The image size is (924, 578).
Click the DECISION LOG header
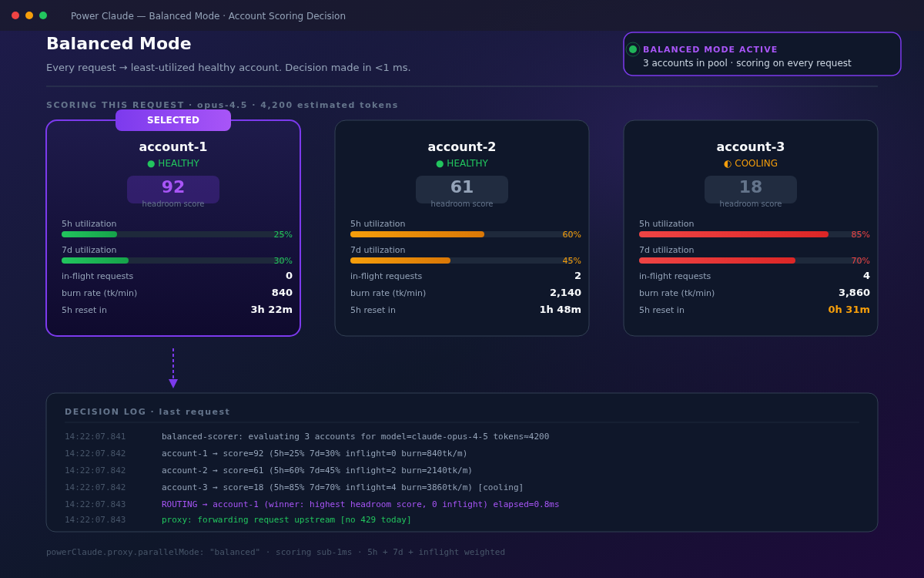(147, 412)
